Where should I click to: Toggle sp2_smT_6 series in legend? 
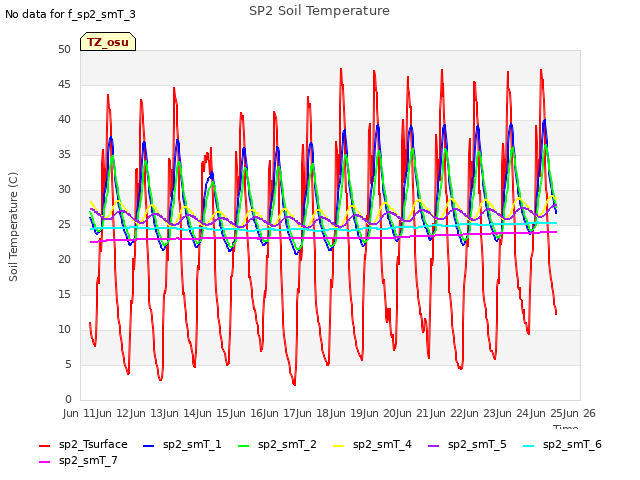[x=562, y=444]
